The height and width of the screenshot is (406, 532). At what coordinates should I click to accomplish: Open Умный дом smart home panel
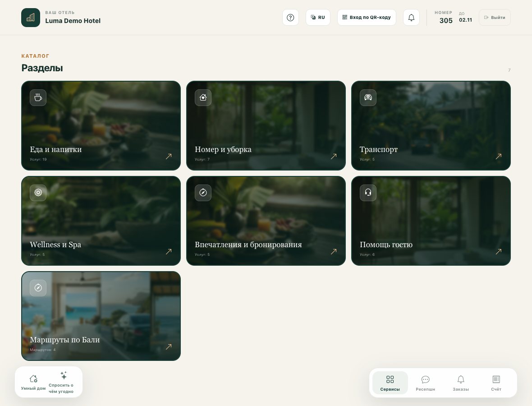click(x=33, y=382)
